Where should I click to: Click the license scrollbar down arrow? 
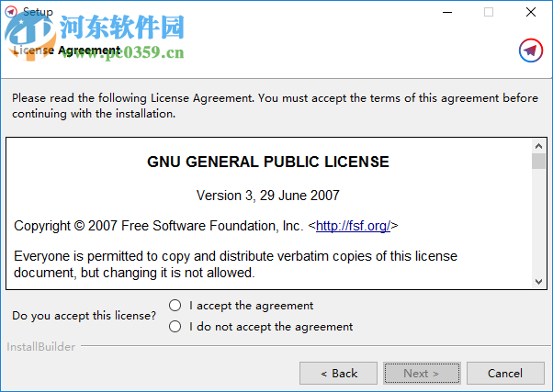[x=538, y=281]
